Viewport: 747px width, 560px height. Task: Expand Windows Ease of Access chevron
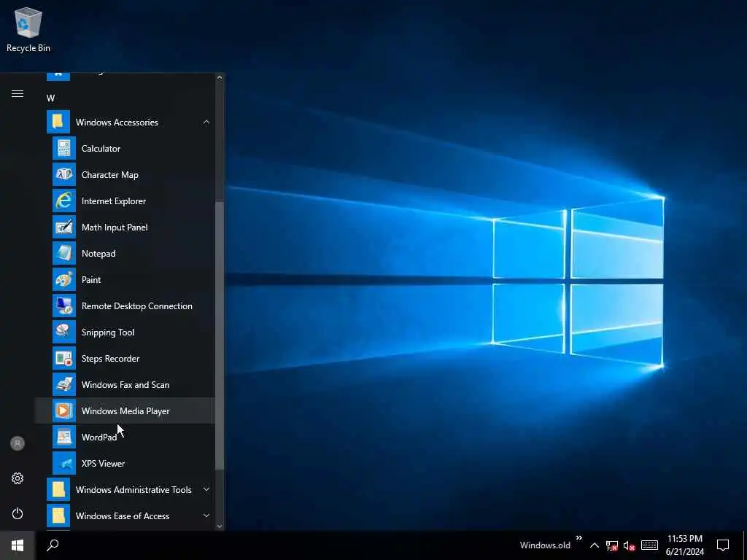point(206,516)
